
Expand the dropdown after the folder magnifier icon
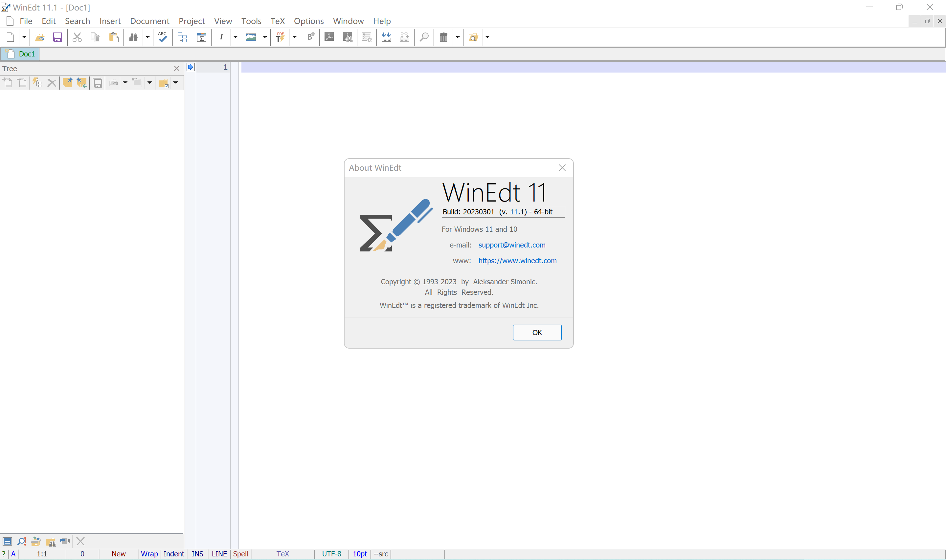[x=487, y=37]
